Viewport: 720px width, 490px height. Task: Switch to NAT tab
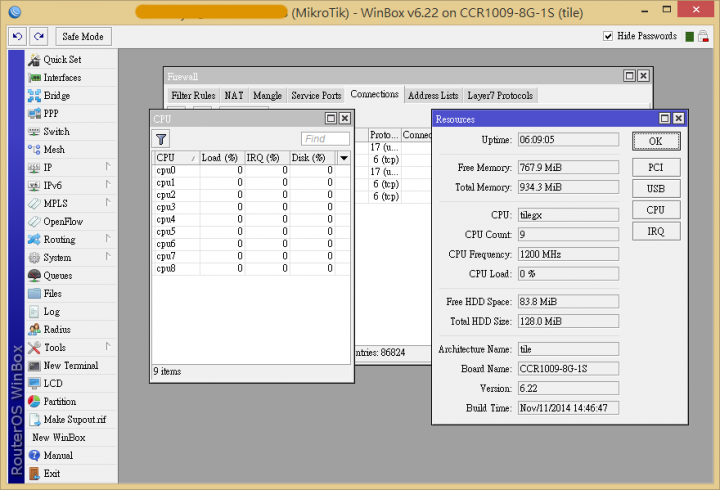(234, 96)
